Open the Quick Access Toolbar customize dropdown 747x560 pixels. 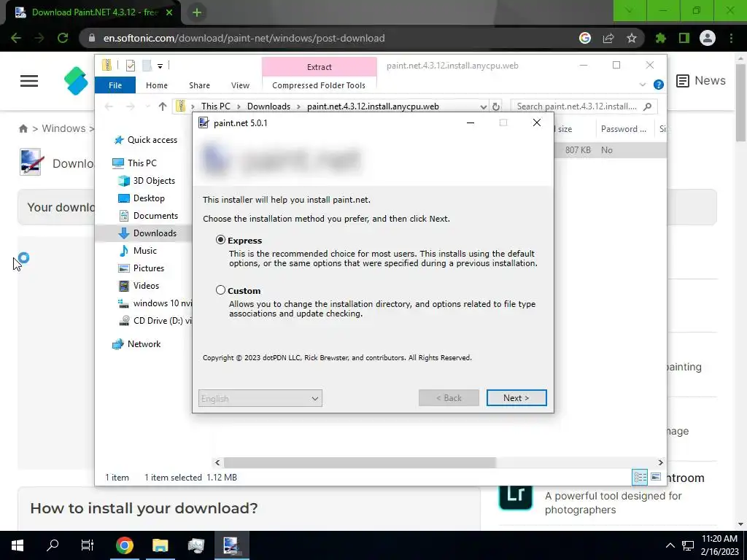(160, 66)
